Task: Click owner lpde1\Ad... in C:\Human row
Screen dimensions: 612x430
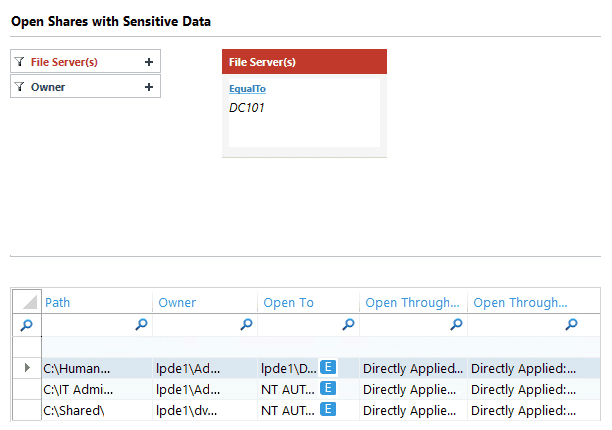Action: coord(205,368)
